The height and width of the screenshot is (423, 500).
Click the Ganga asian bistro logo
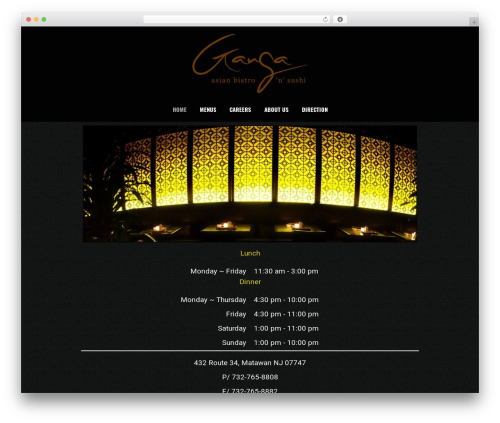250,63
